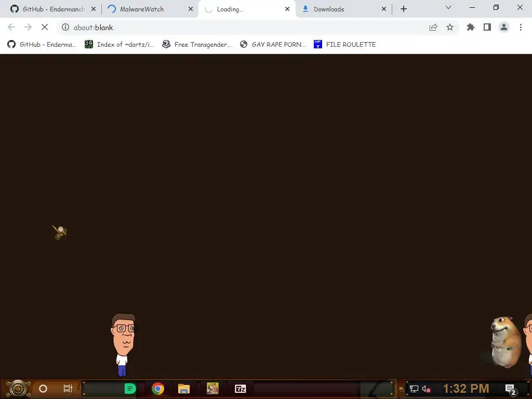The image size is (532, 399).
Task: Restore down the Chrome window
Action: coord(496,7)
